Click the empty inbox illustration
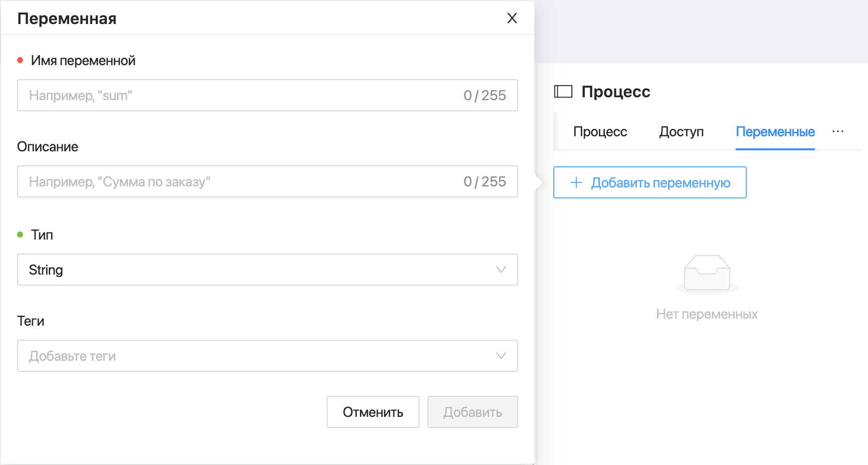Viewport: 868px width, 465px height. (707, 273)
